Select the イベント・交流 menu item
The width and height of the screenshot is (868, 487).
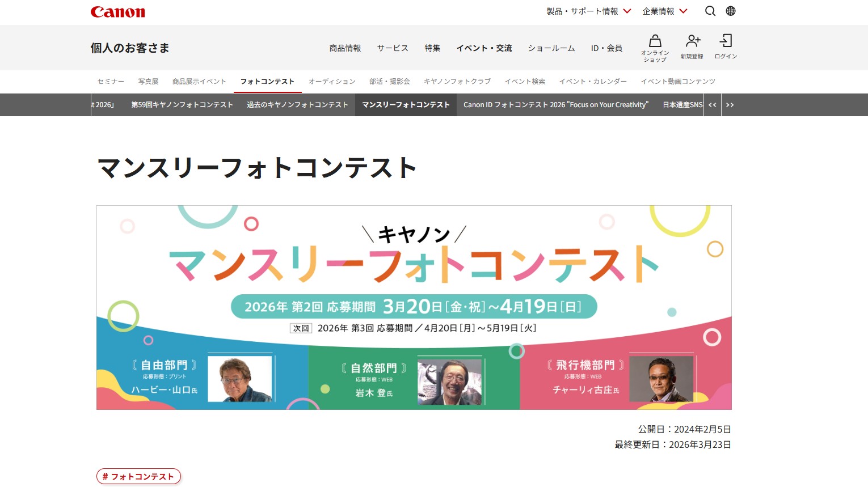click(484, 48)
